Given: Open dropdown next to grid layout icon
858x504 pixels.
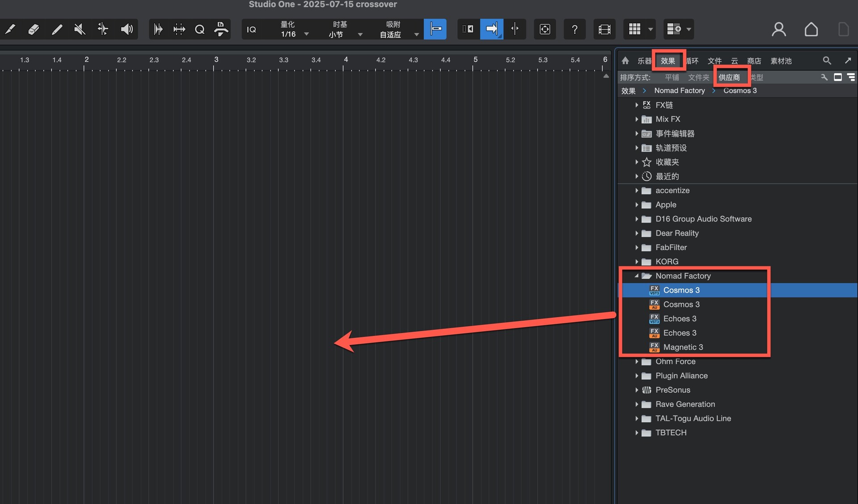Looking at the screenshot, I should (650, 29).
